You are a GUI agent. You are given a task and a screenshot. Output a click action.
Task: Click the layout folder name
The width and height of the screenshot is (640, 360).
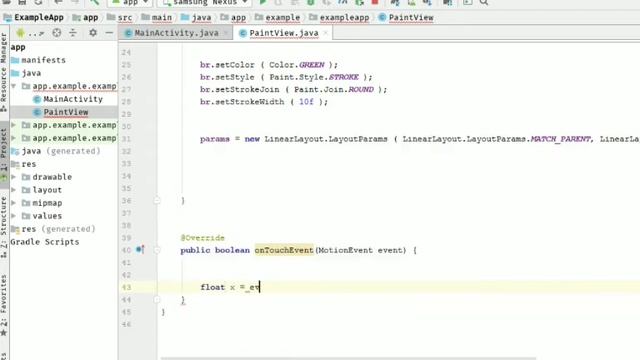[47, 190]
